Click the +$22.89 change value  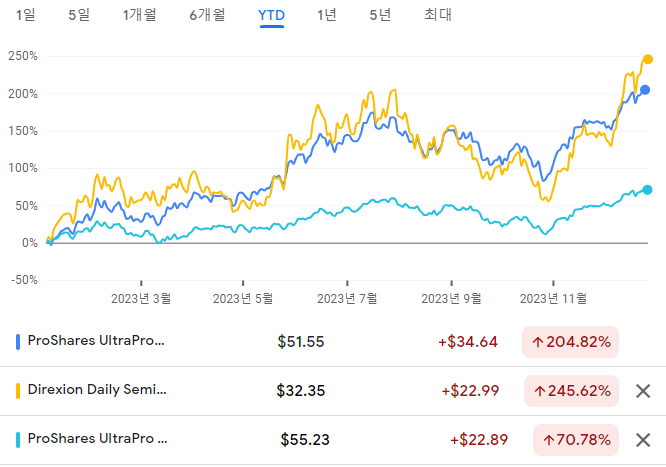click(x=479, y=440)
